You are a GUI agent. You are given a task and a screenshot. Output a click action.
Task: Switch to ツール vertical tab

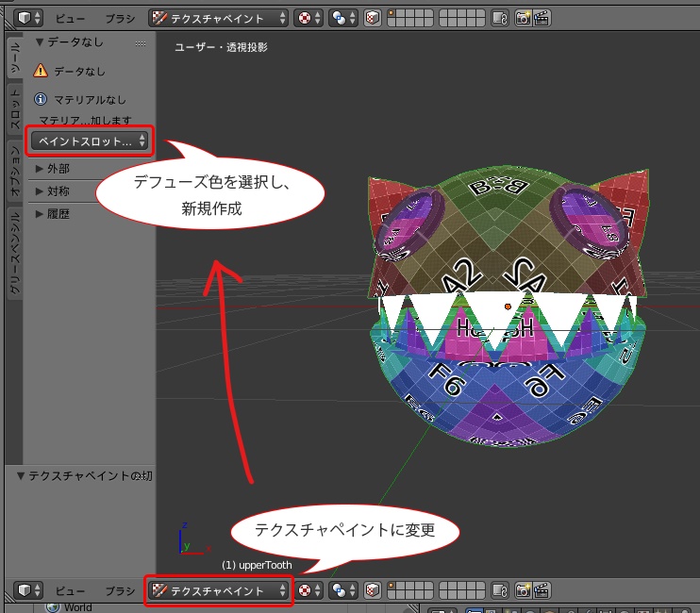(x=15, y=58)
